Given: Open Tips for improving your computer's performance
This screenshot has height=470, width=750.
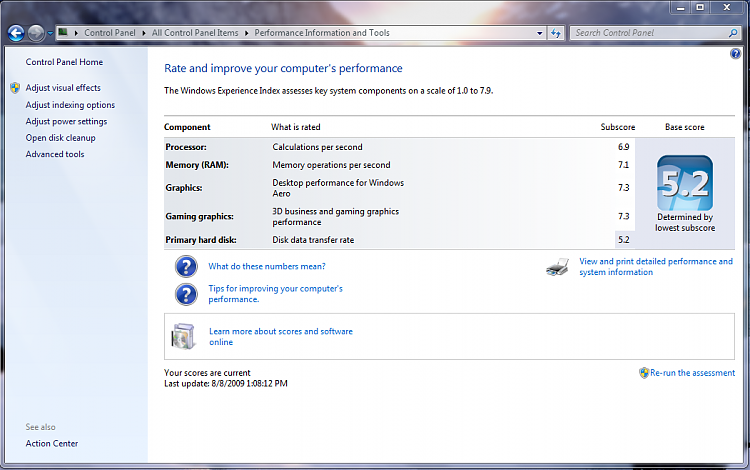Looking at the screenshot, I should tap(276, 294).
